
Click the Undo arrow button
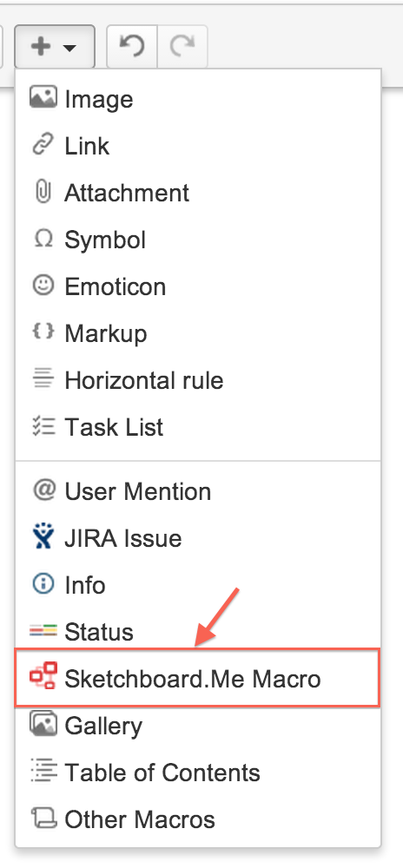tap(132, 47)
